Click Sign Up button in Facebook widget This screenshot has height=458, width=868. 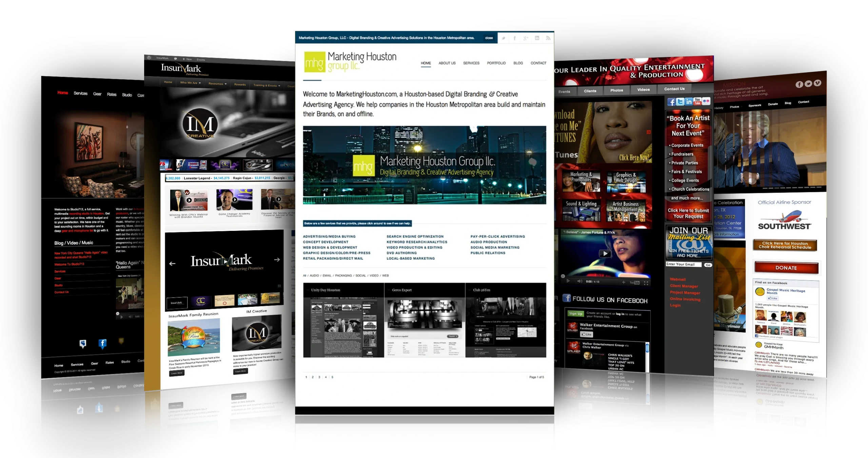(x=575, y=314)
